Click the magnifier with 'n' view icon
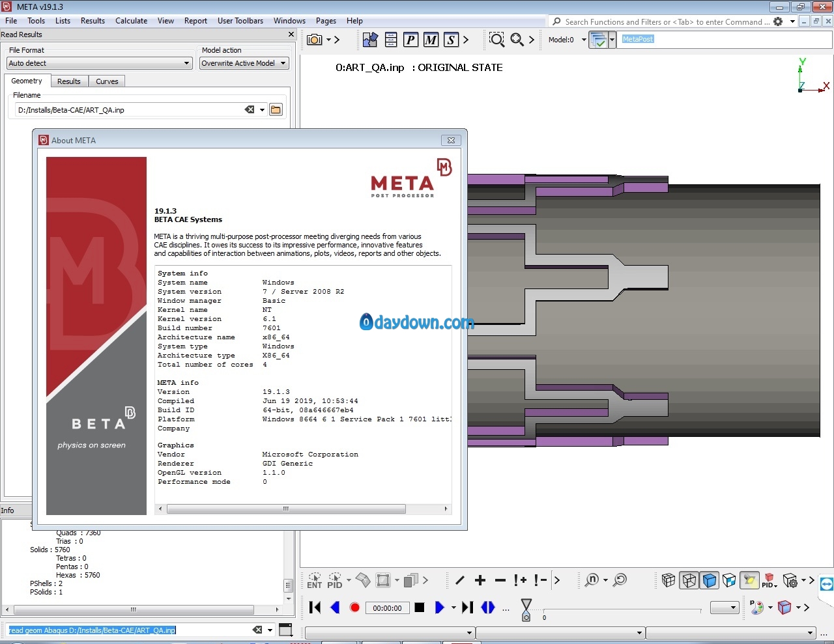834x644 pixels. point(592,580)
